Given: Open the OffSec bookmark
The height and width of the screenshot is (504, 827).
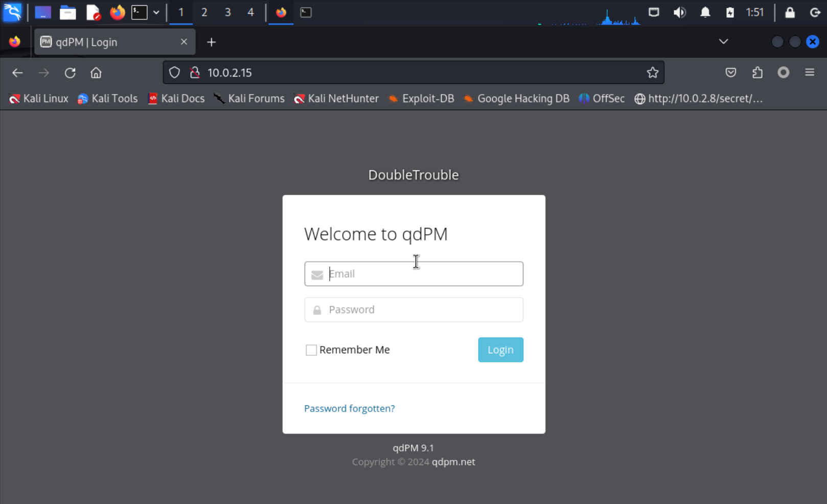Looking at the screenshot, I should 602,99.
